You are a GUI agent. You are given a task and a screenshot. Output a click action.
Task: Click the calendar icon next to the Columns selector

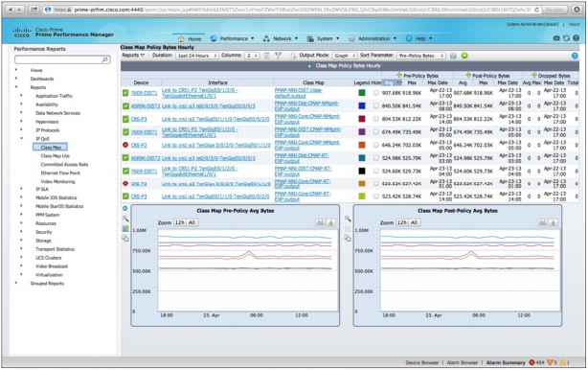[266, 56]
